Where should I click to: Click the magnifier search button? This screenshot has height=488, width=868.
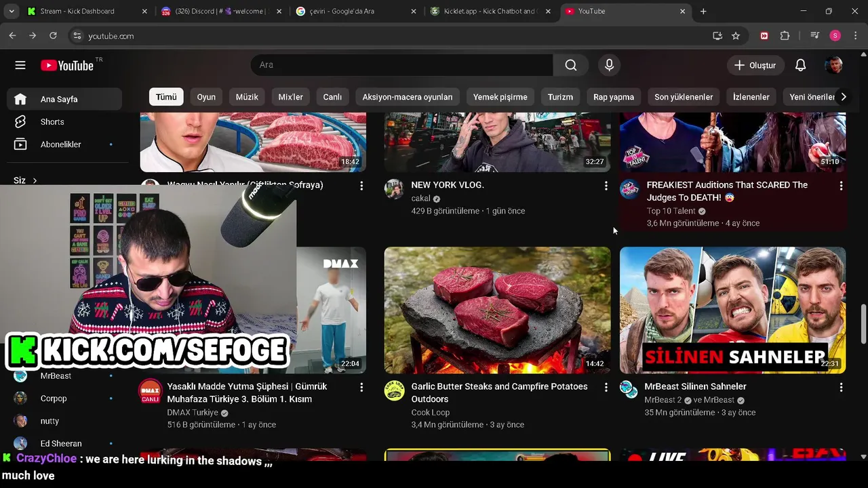[x=571, y=65]
